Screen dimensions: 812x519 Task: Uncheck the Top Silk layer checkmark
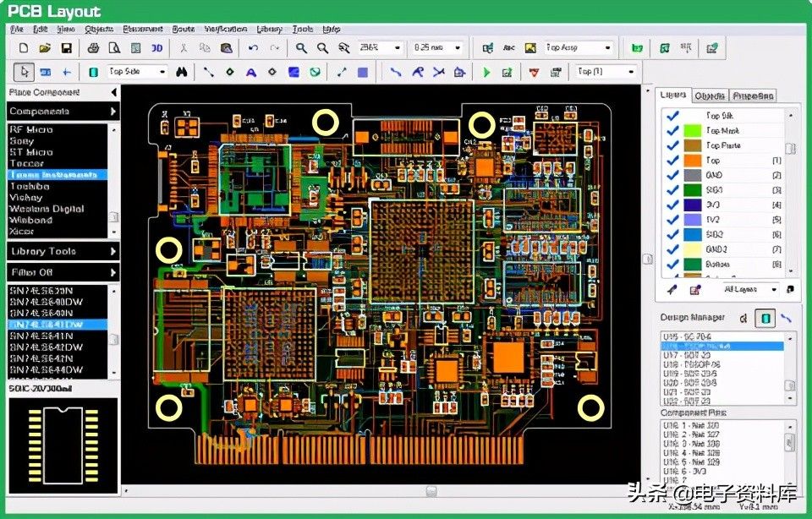coord(673,116)
